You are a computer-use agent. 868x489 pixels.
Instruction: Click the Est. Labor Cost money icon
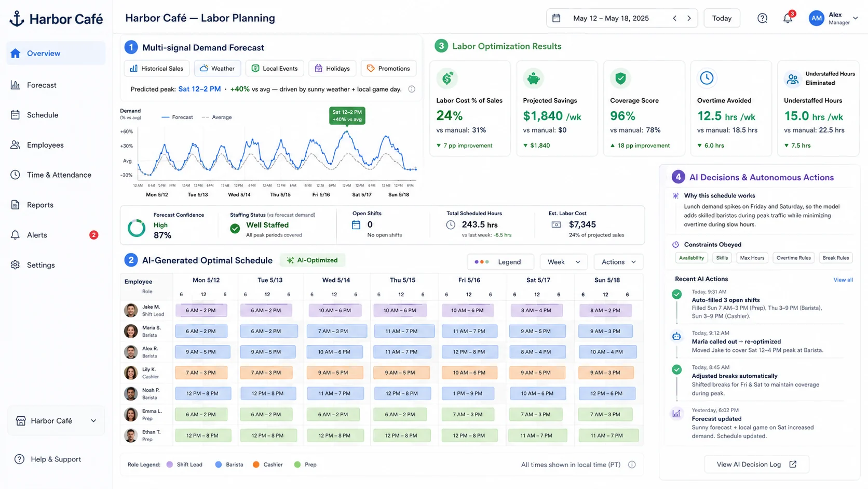click(x=556, y=225)
